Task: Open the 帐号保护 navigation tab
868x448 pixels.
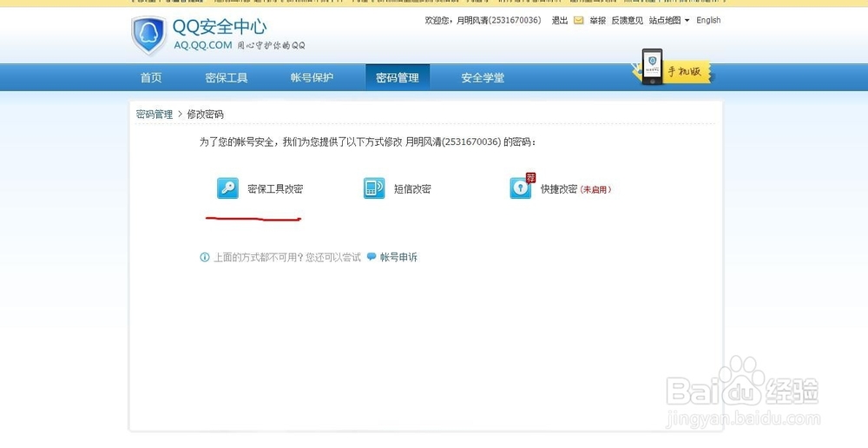Action: click(312, 77)
